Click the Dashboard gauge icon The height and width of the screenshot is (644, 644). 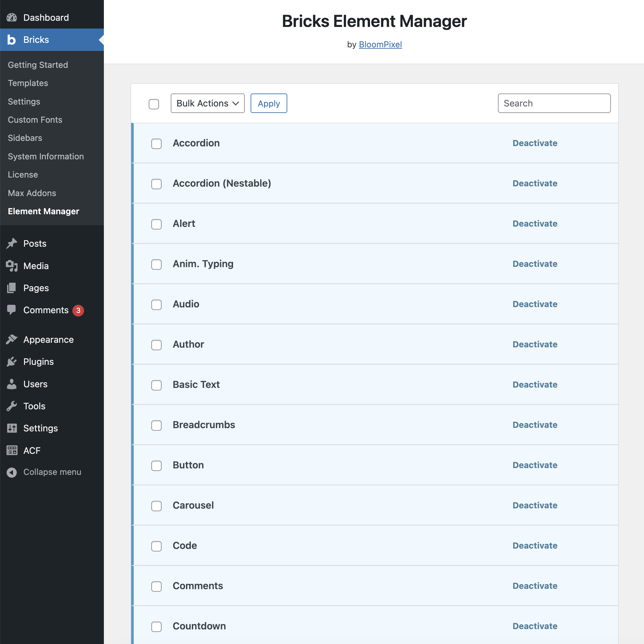point(12,17)
